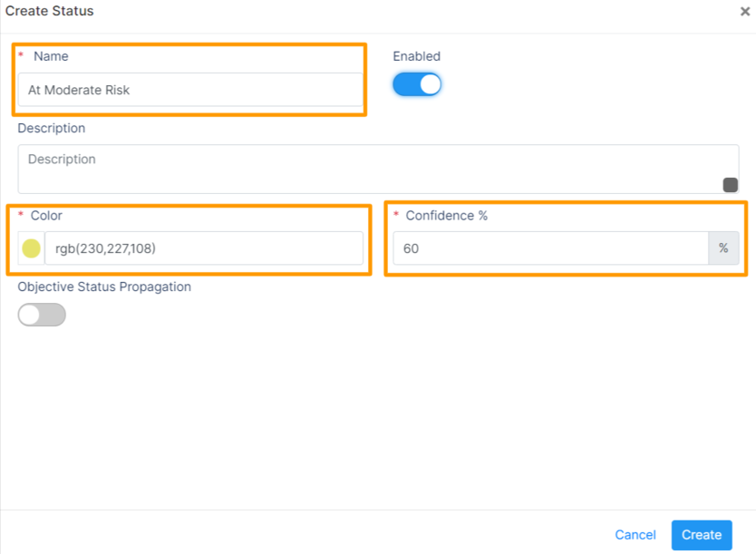Open the yellow color swatch picker
Viewport: 756px width, 554px height.
click(x=31, y=248)
